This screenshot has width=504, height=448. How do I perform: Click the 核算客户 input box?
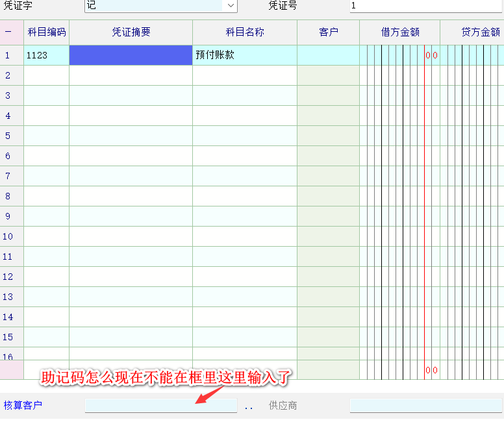[x=160, y=406]
